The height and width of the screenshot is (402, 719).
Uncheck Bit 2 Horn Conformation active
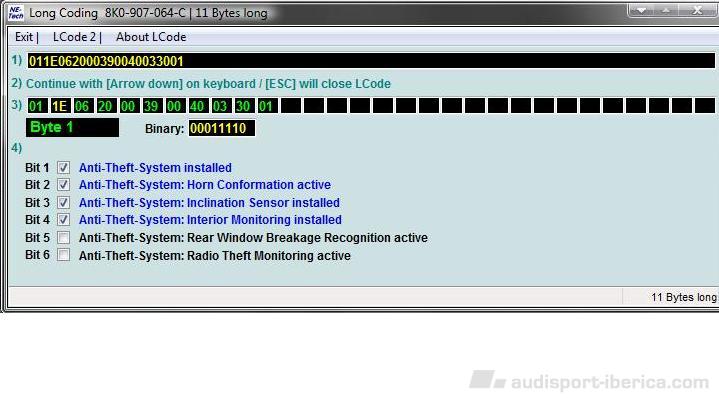[63, 185]
